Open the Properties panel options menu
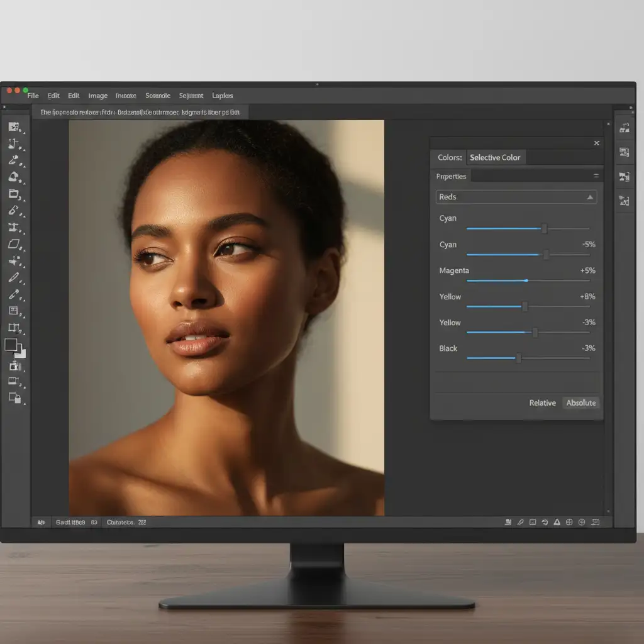This screenshot has height=644, width=644. point(596,176)
